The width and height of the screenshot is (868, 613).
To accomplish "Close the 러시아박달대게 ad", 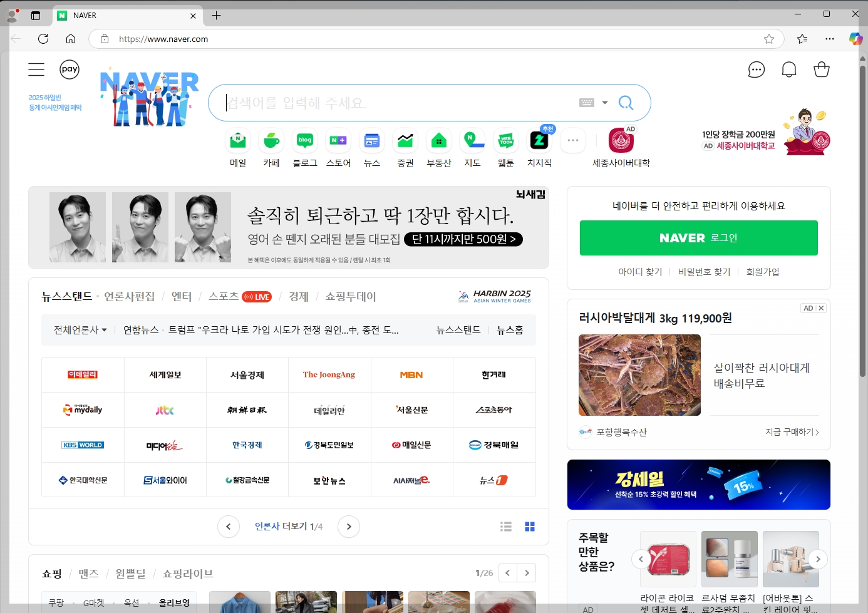I will [x=821, y=308].
